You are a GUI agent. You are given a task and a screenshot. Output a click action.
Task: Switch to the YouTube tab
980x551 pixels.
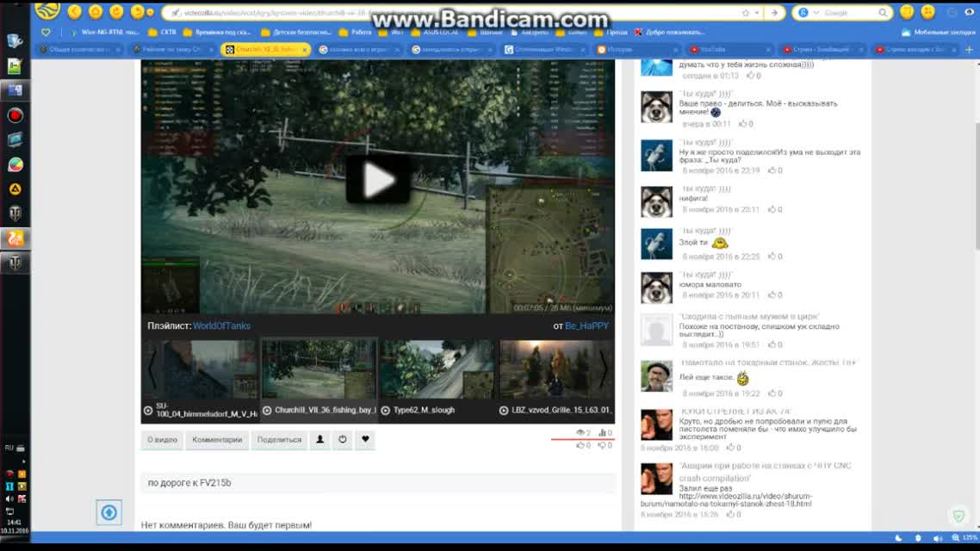730,49
